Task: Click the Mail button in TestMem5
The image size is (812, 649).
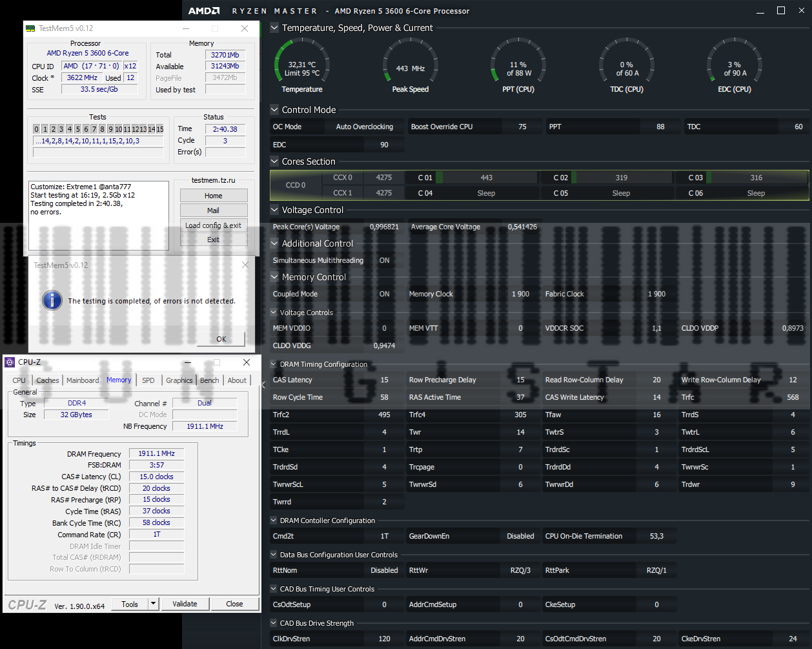Action: (214, 211)
